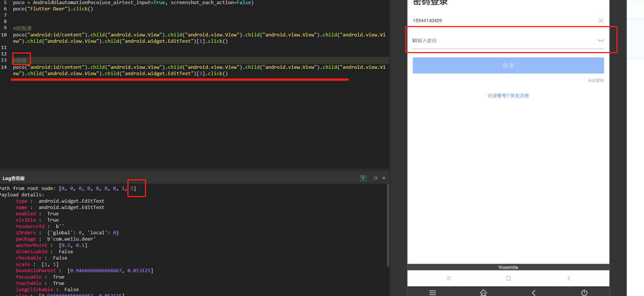Click the 'enabled : True' log row
This screenshot has width=644, height=296.
tap(37, 214)
